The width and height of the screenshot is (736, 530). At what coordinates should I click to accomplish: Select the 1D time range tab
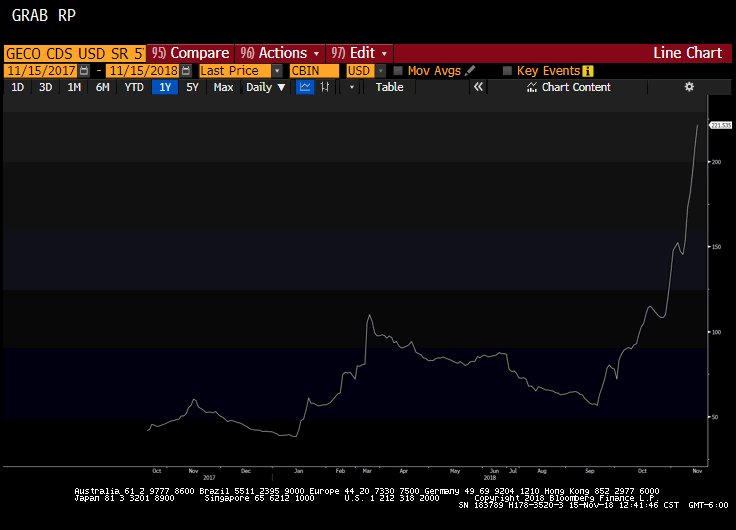click(17, 87)
